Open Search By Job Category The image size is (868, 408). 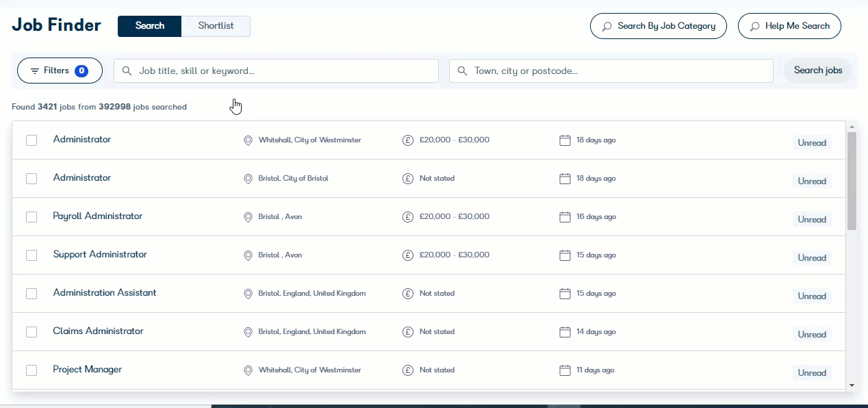pyautogui.click(x=659, y=26)
